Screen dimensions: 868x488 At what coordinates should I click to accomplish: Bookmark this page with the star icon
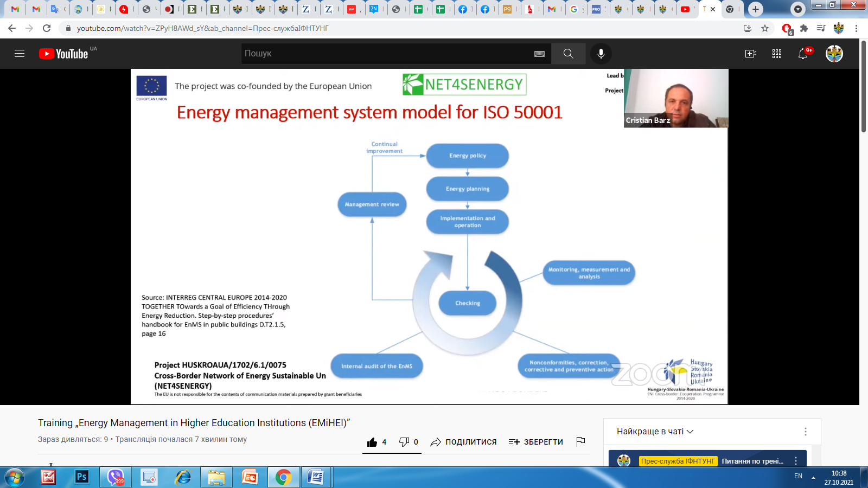765,28
